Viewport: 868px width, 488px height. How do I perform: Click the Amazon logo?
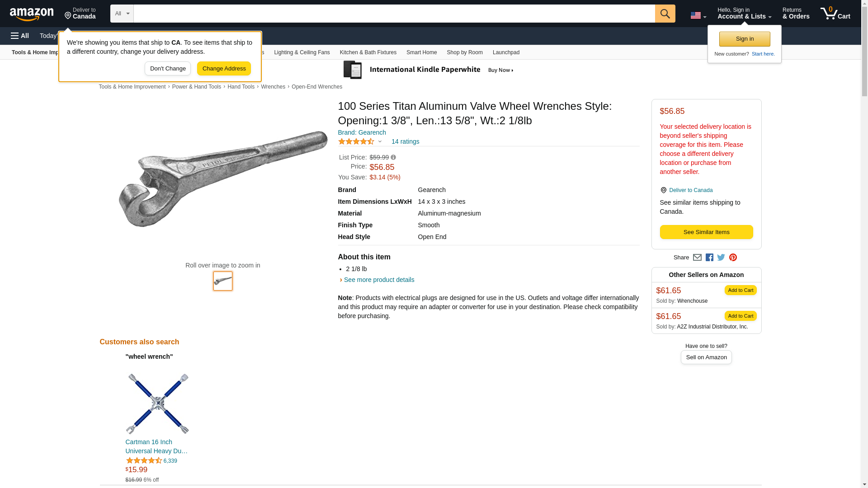[32, 14]
